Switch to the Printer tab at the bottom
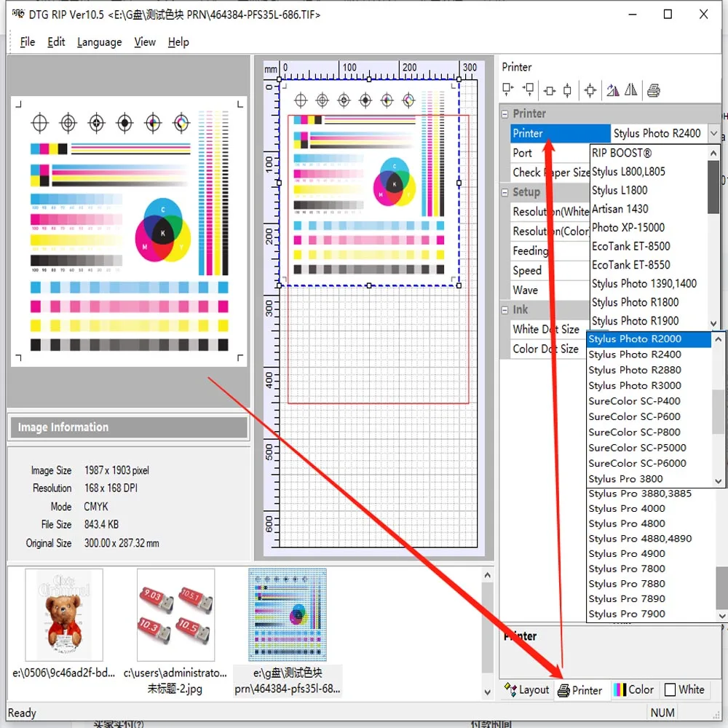 [580, 690]
